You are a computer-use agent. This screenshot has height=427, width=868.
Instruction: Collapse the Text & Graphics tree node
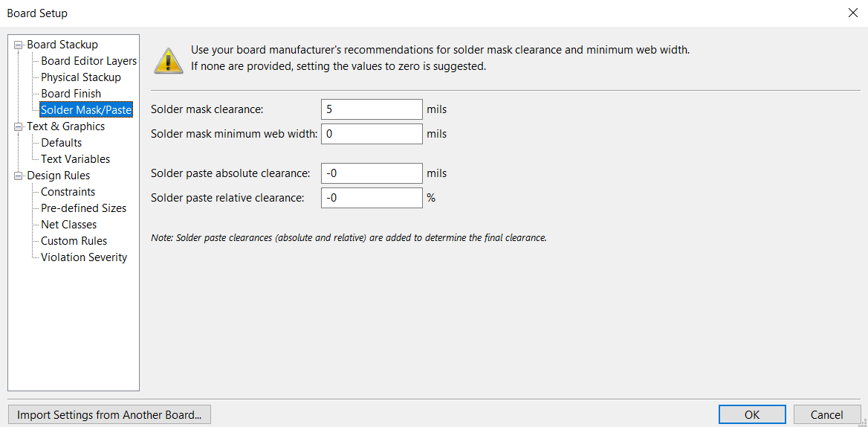pos(19,126)
